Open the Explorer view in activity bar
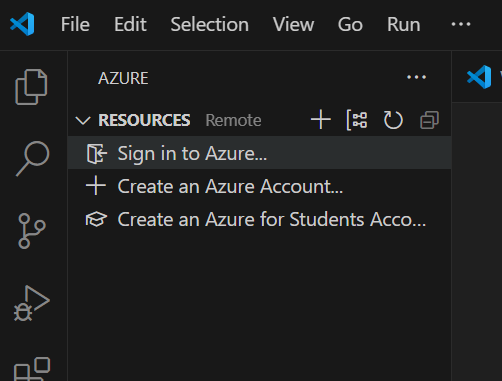This screenshot has height=381, width=502. 32,87
